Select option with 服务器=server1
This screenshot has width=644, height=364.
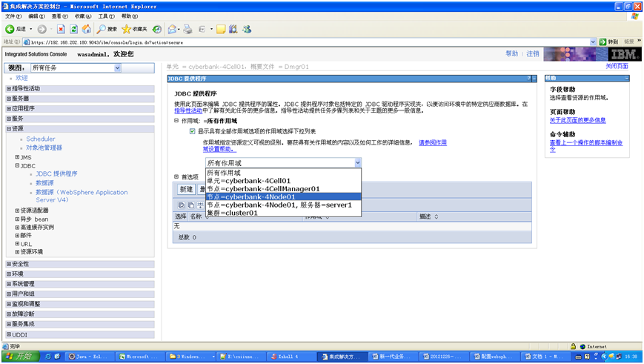[283, 205]
